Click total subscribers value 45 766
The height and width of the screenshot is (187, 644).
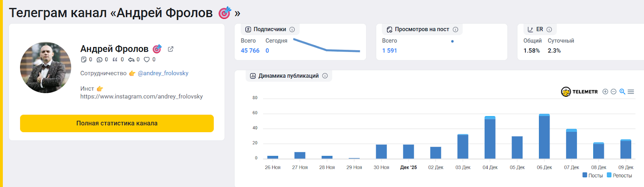[x=250, y=51]
